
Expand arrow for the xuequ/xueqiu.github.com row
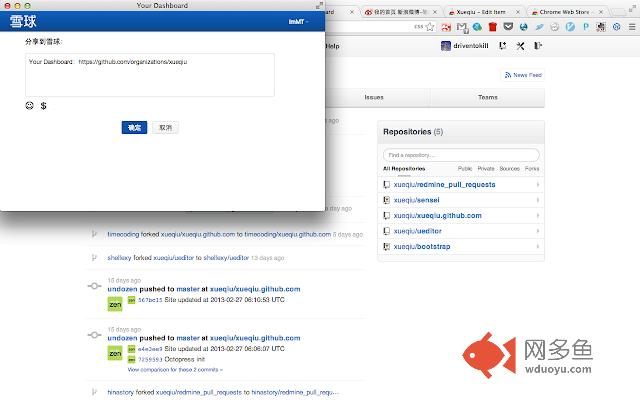click(538, 216)
